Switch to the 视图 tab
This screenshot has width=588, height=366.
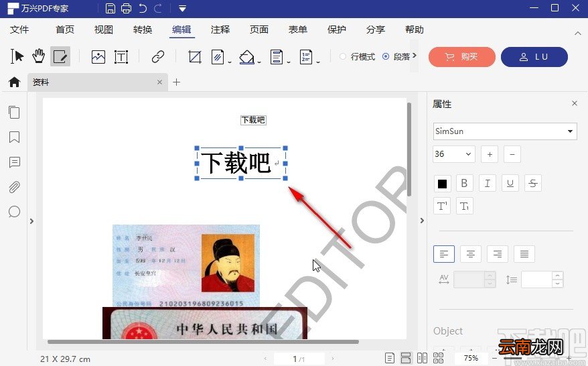tap(104, 29)
